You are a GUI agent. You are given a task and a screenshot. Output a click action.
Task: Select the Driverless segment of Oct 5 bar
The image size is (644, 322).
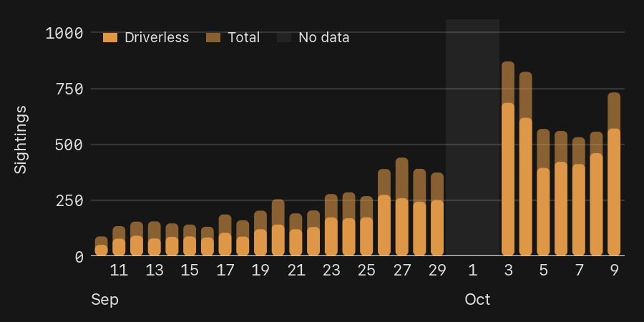tap(543, 212)
